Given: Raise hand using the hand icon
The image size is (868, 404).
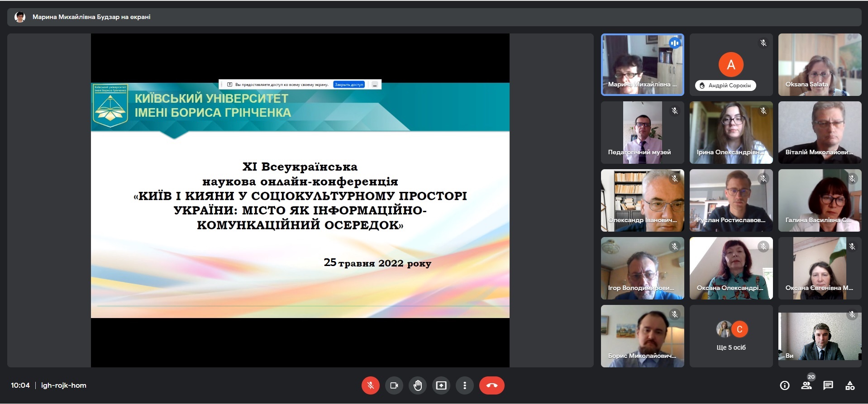Looking at the screenshot, I should coord(417,385).
